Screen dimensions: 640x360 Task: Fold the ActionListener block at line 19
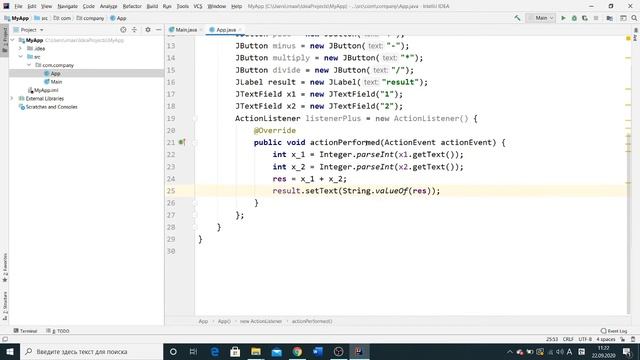pyautogui.click(x=195, y=118)
